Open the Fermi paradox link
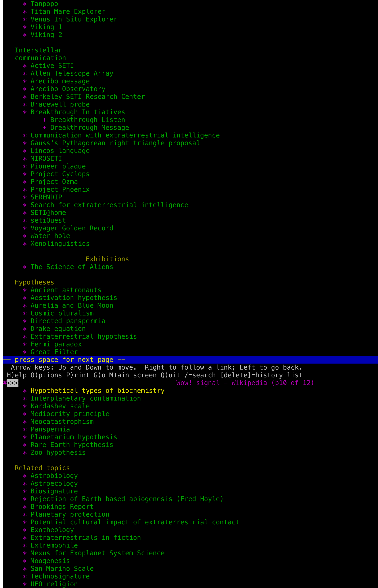This screenshot has width=378, height=588. coord(56,344)
